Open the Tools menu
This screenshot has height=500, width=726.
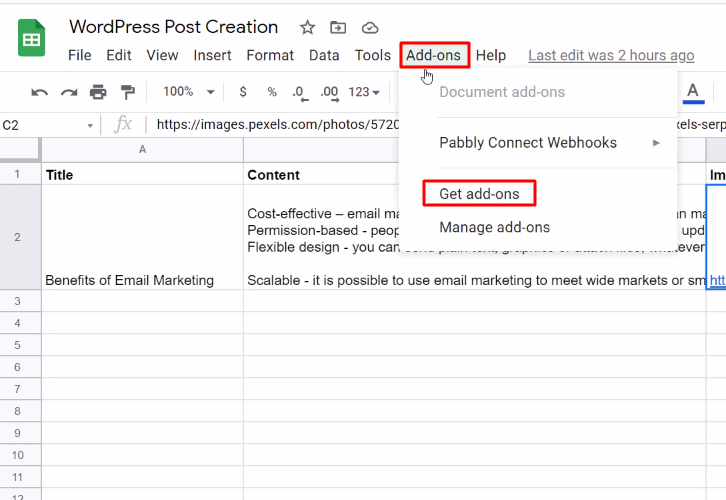373,55
